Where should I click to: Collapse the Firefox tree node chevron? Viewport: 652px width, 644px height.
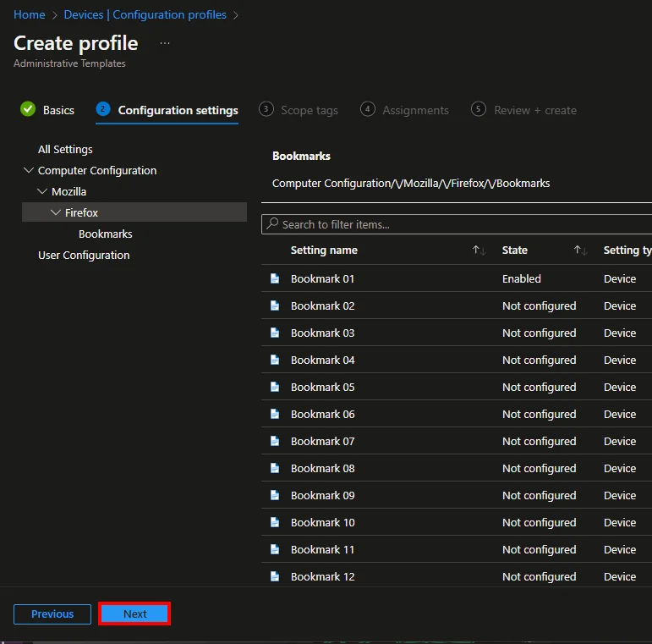(56, 212)
